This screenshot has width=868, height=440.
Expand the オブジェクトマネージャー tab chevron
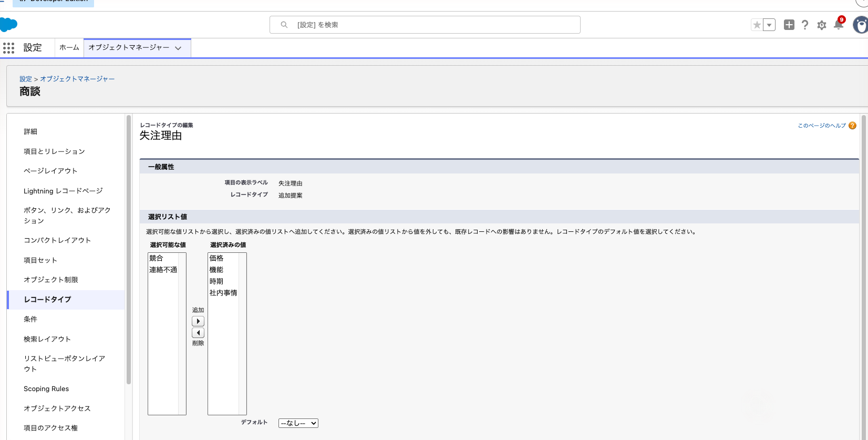(178, 48)
